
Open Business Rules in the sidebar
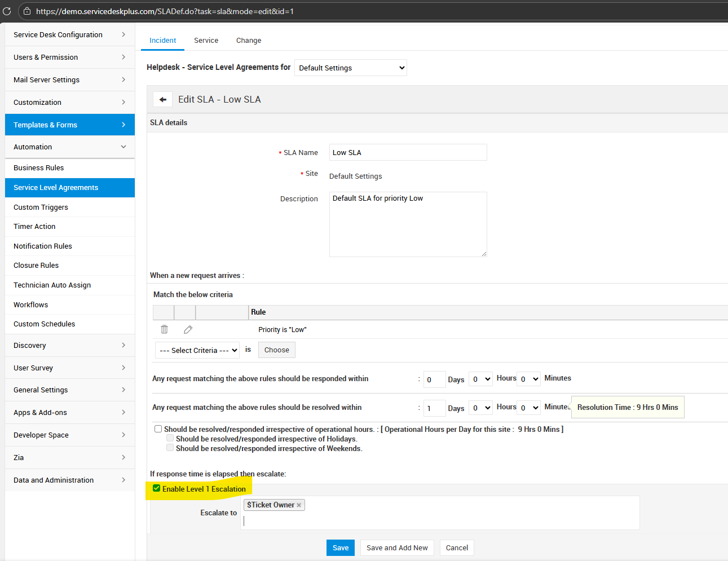pos(39,168)
